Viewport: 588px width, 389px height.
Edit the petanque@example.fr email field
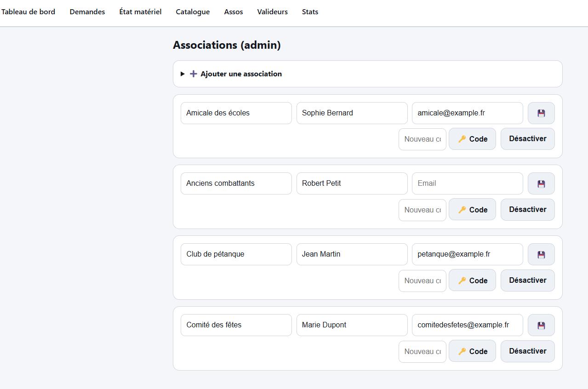pos(468,254)
